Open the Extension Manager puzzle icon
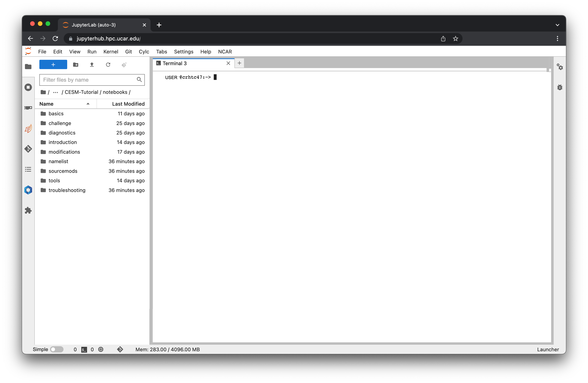588x383 pixels. tap(28, 210)
